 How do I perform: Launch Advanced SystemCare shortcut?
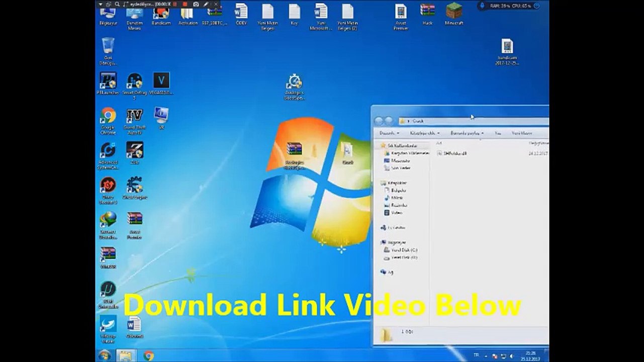tap(108, 156)
